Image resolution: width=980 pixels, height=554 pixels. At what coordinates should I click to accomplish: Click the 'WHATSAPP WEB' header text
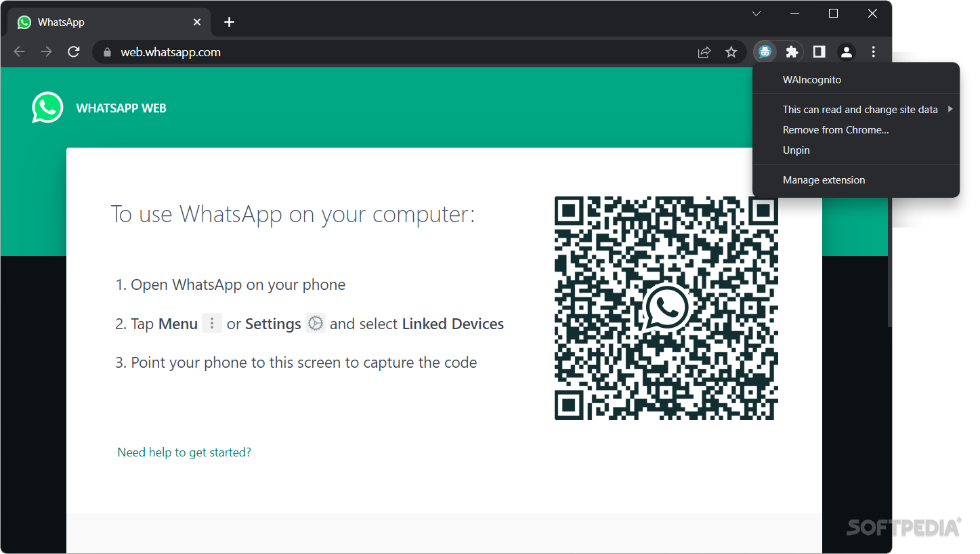point(121,108)
